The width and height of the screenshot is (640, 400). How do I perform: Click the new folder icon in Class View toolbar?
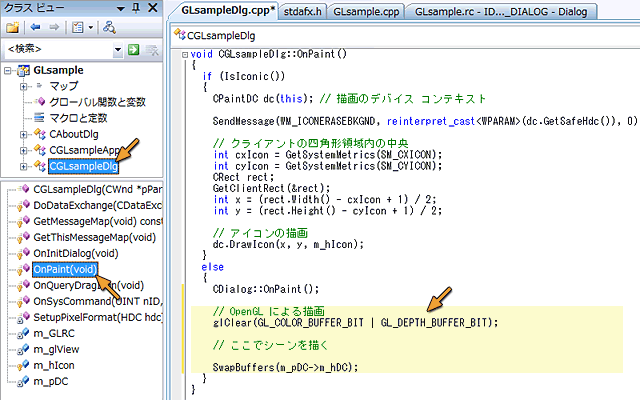(12, 27)
